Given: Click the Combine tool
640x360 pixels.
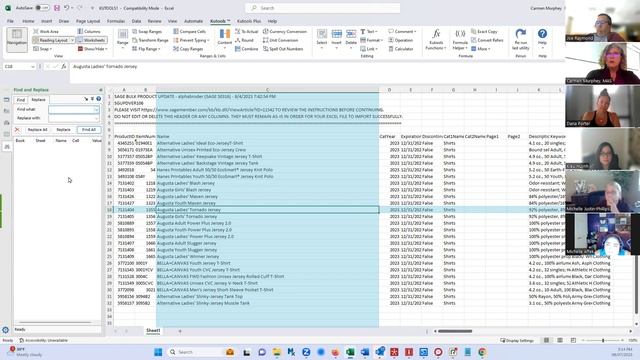Looking at the screenshot, I should click(247, 49).
